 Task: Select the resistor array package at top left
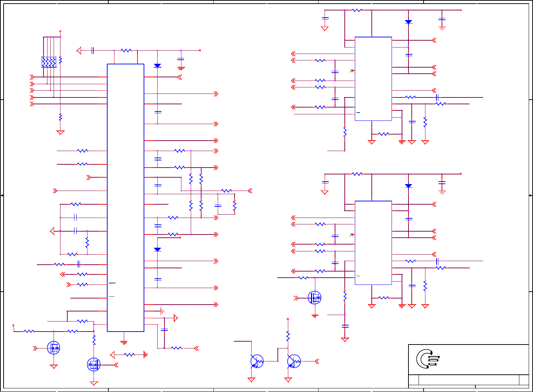(49, 62)
